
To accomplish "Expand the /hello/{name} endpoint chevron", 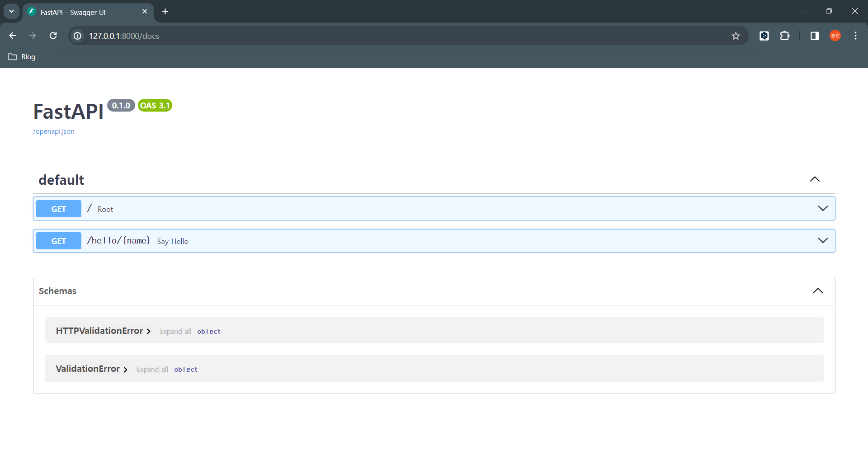I will pyautogui.click(x=823, y=240).
